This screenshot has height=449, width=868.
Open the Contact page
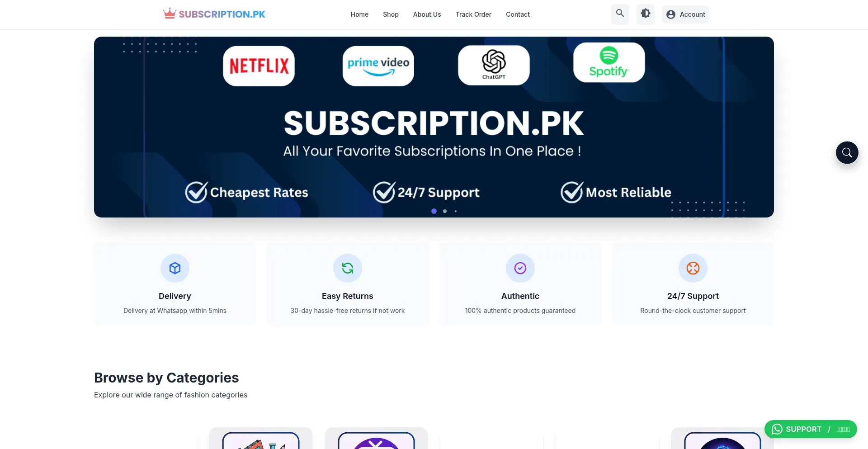(518, 14)
